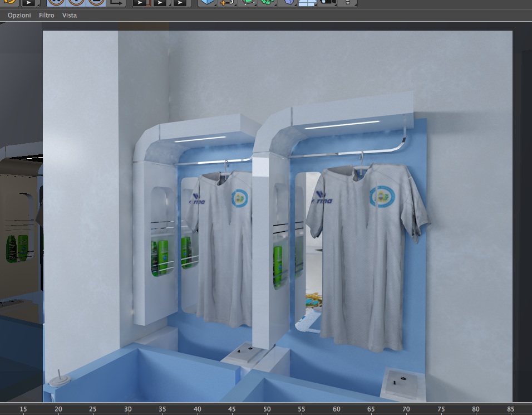
Task: Click frame 15 on the timeline ruler
Action: pos(23,409)
